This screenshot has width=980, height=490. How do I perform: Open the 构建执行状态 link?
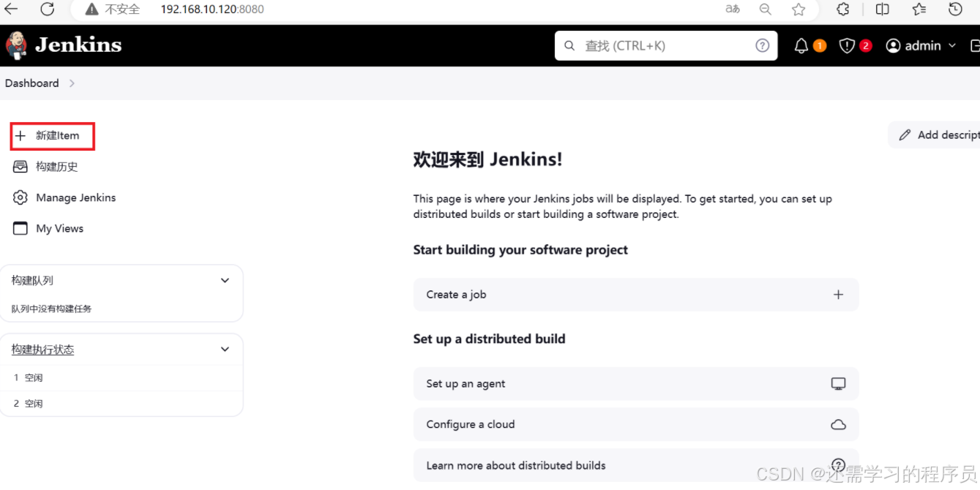coord(42,350)
